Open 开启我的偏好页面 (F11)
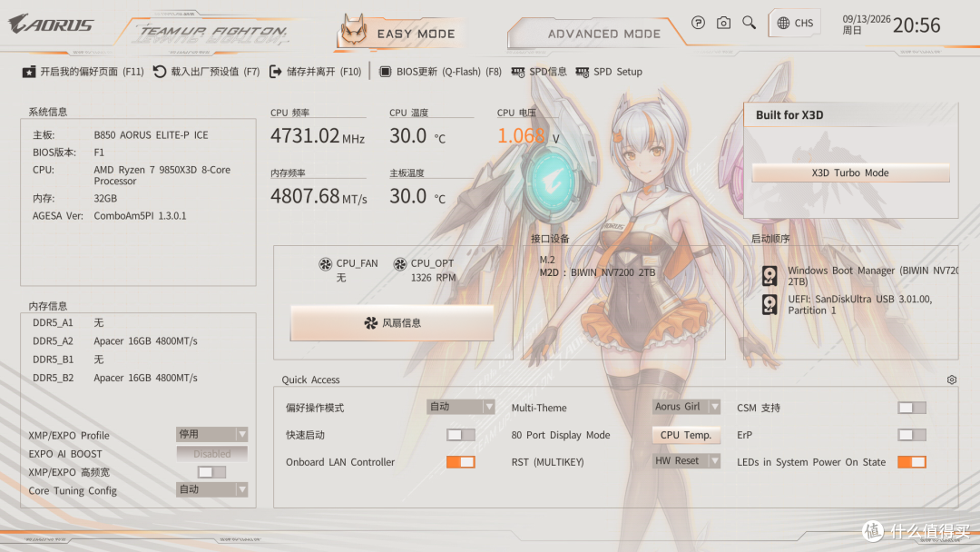980x552 pixels. click(83, 72)
